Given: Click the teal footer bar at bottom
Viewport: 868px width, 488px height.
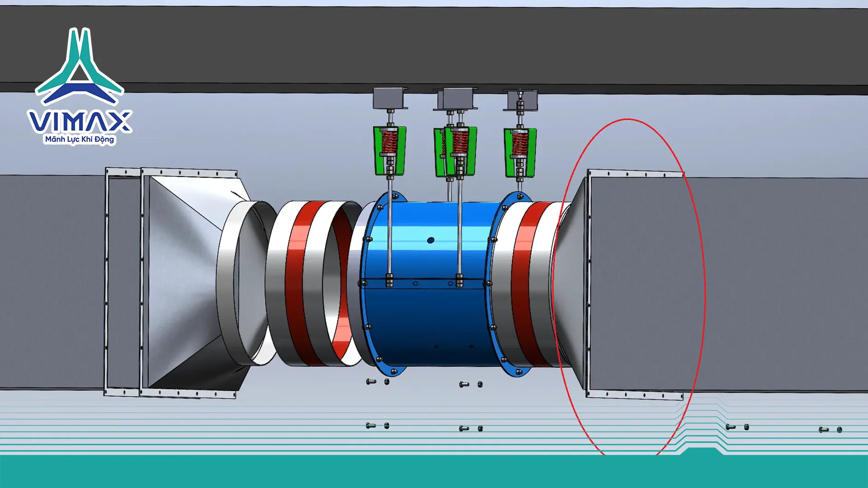Looking at the screenshot, I should click(434, 472).
